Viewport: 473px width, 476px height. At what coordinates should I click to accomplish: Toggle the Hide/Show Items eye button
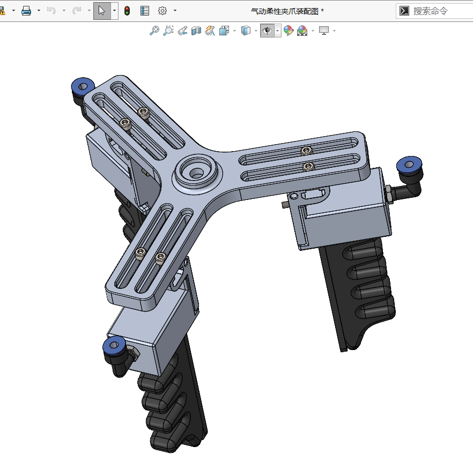pos(267,31)
